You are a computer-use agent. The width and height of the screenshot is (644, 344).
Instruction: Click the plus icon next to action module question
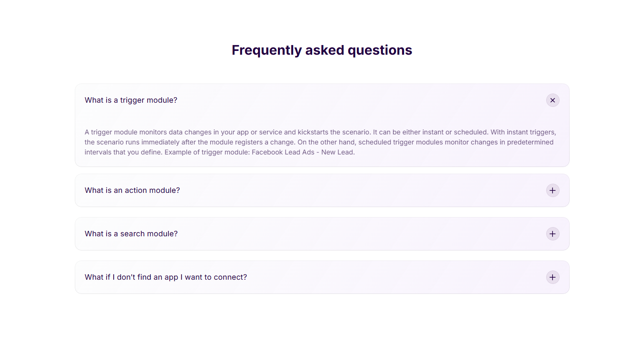[x=552, y=190]
